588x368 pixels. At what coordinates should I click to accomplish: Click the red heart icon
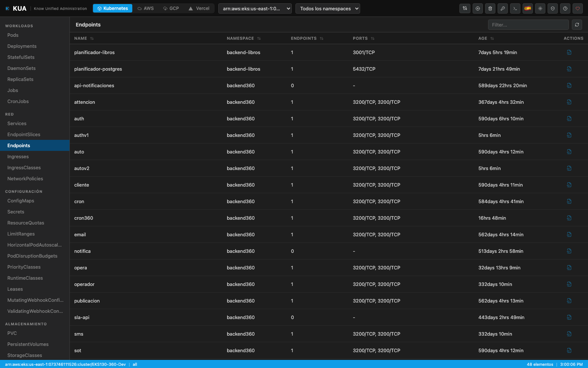tap(577, 8)
